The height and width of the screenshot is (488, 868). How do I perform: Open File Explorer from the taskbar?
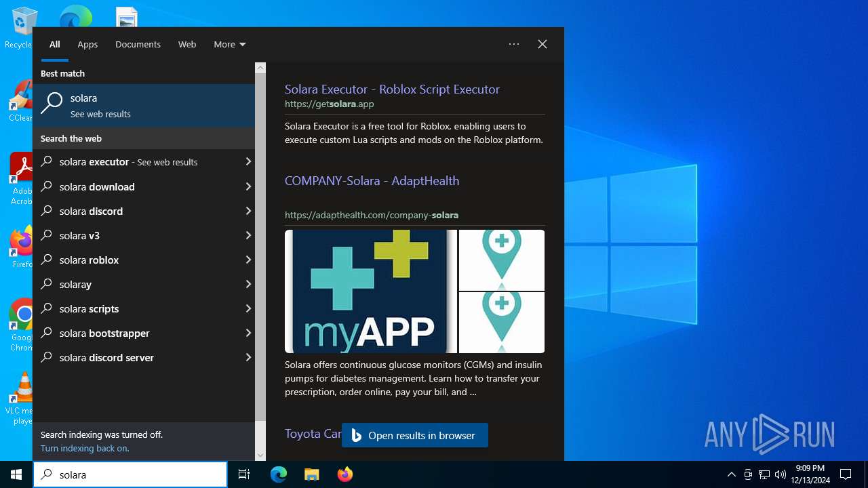click(x=311, y=474)
